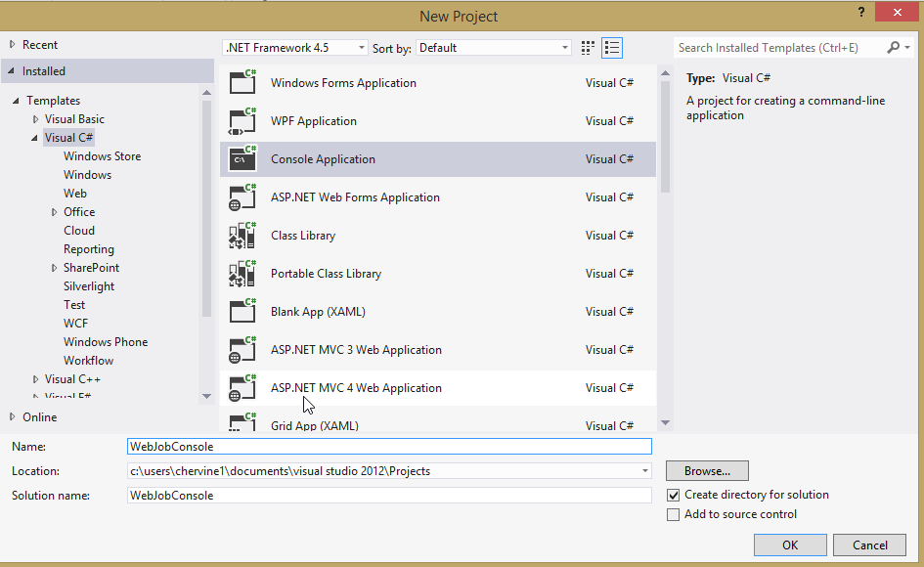
Task: Enable Add to source control checkbox
Action: tap(673, 514)
